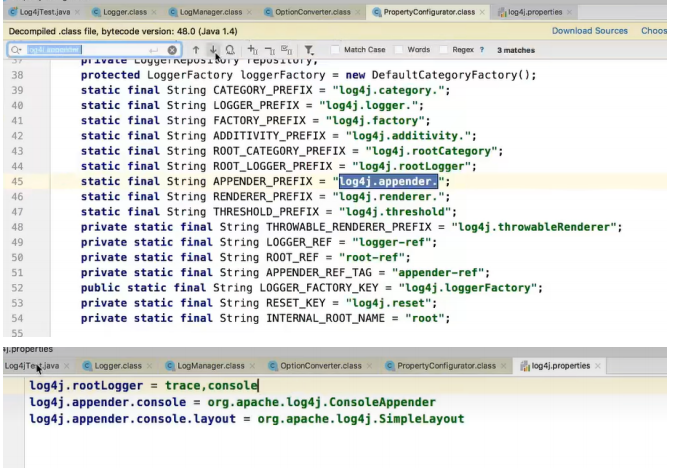Click Download Sources link

(590, 31)
